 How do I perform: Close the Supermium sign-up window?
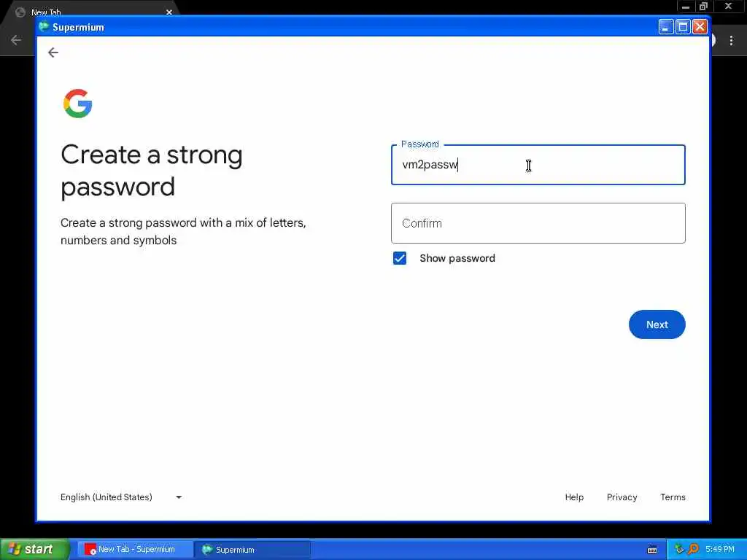tap(700, 27)
